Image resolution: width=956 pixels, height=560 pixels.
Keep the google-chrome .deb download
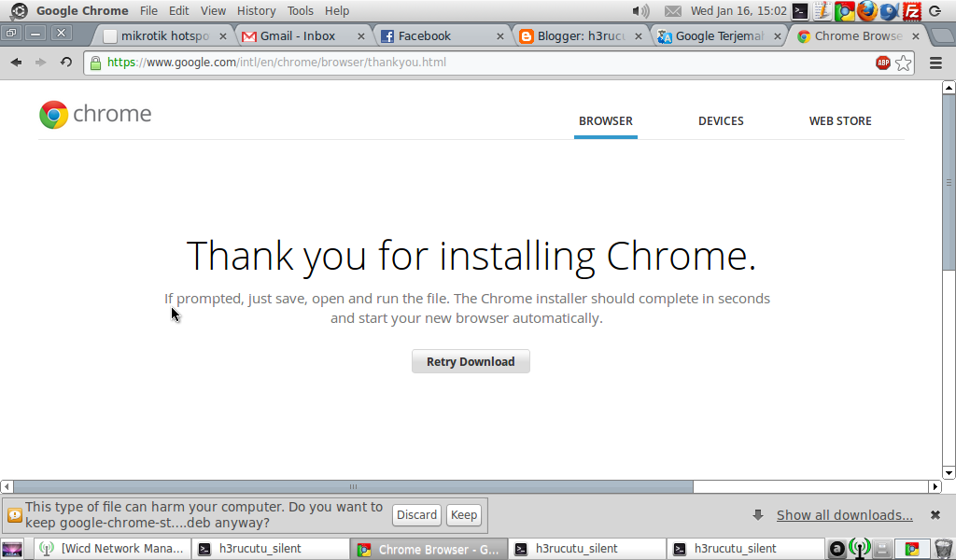[463, 515]
